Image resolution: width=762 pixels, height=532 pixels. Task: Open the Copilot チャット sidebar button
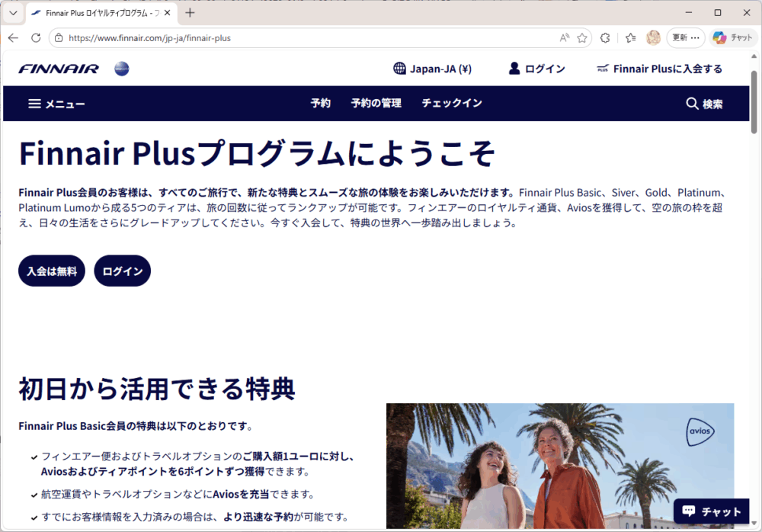point(732,37)
